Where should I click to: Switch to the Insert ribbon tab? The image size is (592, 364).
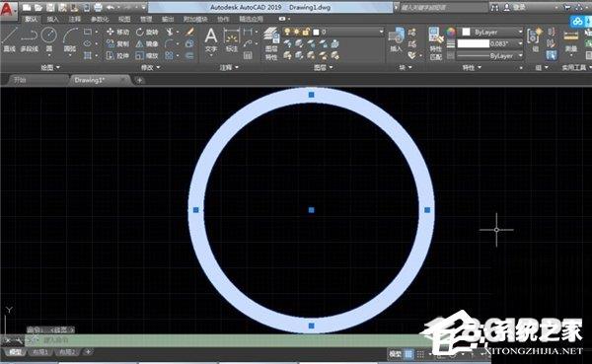(x=53, y=20)
